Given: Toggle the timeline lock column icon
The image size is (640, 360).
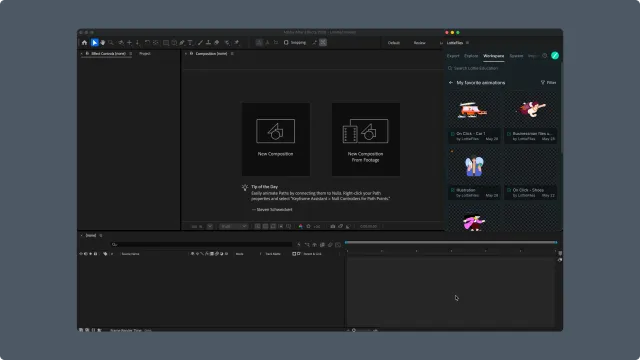Looking at the screenshot, I should pos(96,254).
